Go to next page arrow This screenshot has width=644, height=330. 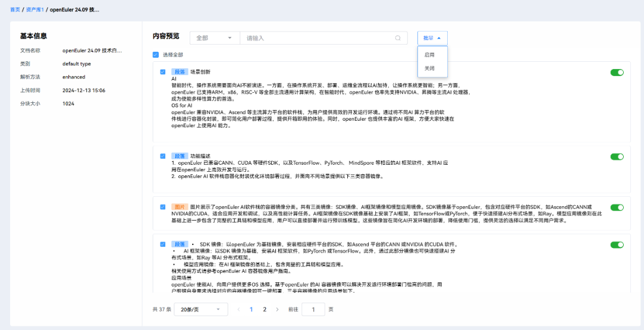277,309
